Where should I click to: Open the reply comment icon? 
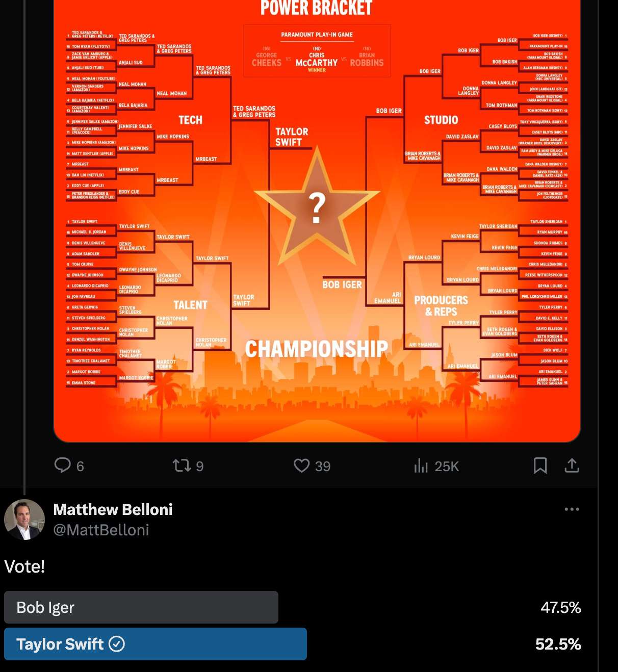63,465
